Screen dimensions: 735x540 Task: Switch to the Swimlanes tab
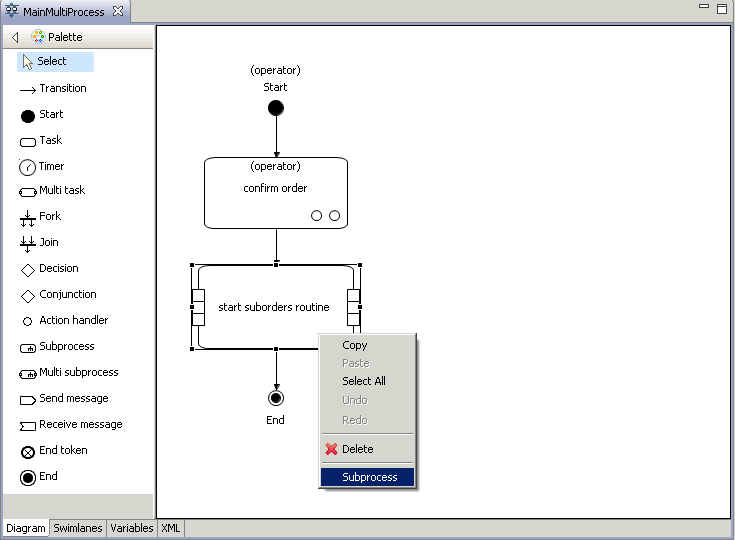(x=78, y=528)
